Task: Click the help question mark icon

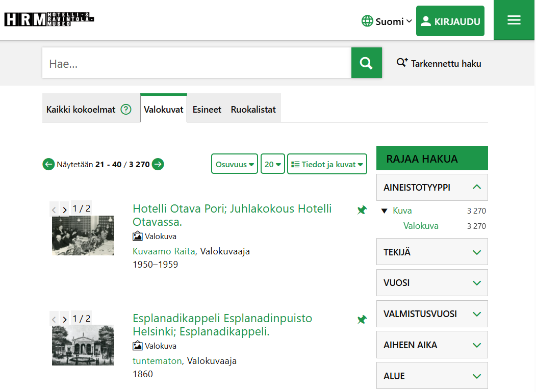Action: pyautogui.click(x=126, y=110)
